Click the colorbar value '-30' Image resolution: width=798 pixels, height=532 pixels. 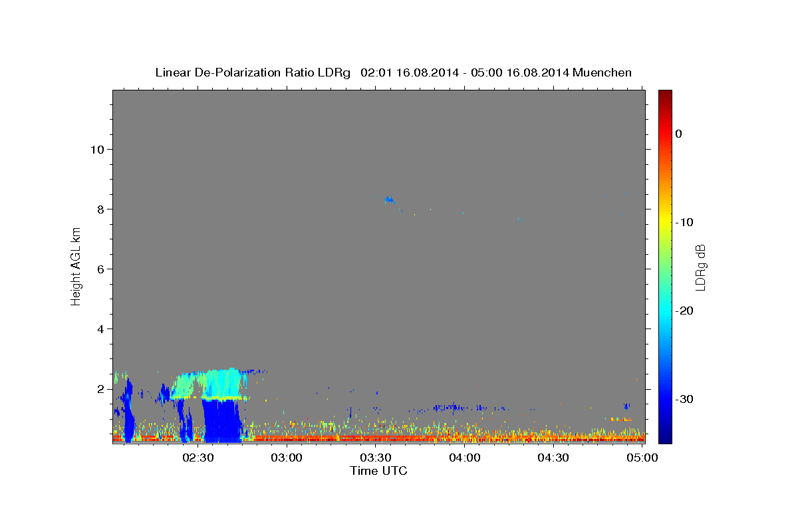pos(685,399)
